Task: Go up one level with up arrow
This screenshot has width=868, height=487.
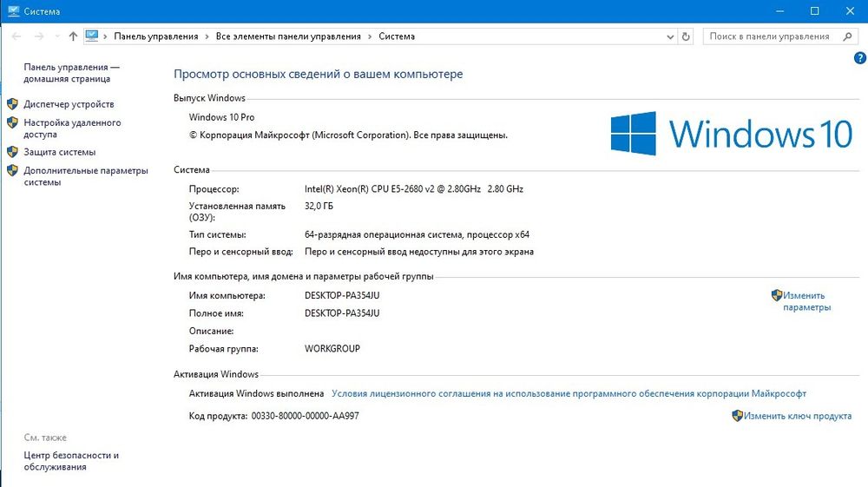Action: 73,36
